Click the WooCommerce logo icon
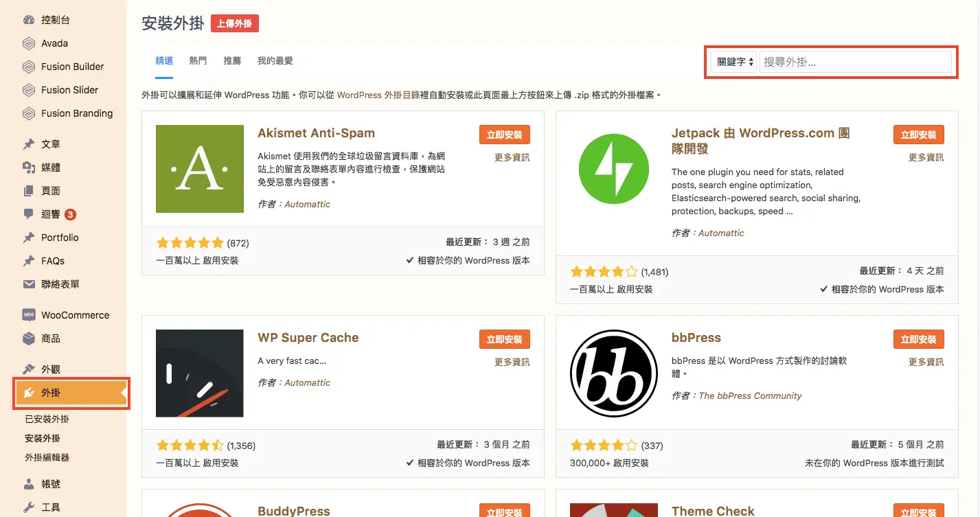 click(29, 315)
